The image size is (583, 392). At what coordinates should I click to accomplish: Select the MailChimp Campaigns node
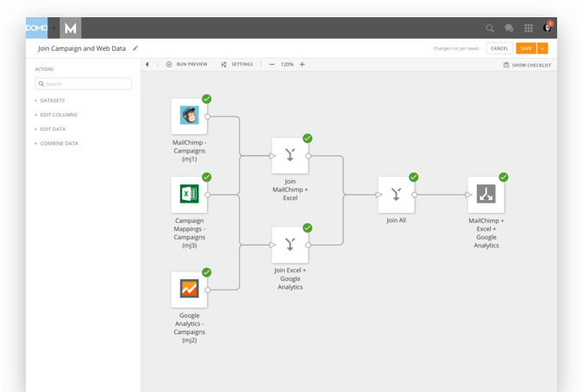pyautogui.click(x=189, y=116)
